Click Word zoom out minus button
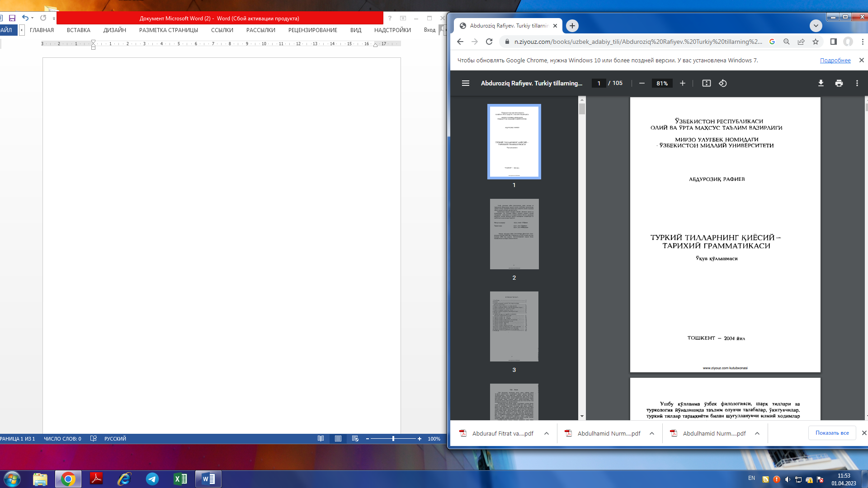868x488 pixels. (368, 439)
